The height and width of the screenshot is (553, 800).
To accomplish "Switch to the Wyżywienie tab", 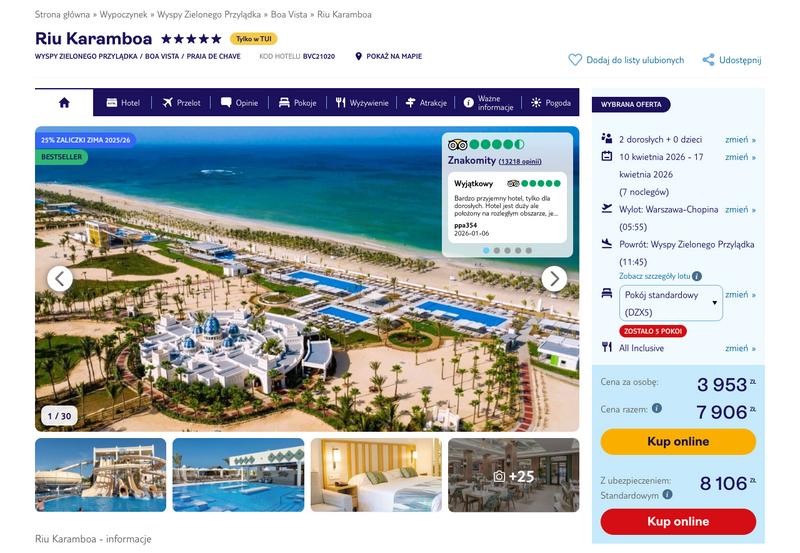I will pyautogui.click(x=362, y=103).
